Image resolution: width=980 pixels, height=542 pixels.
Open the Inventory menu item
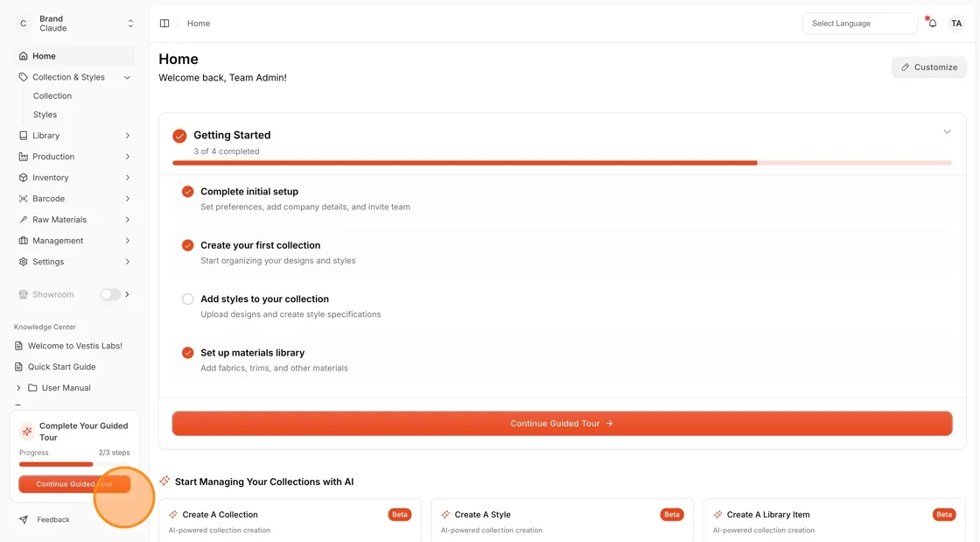click(74, 178)
